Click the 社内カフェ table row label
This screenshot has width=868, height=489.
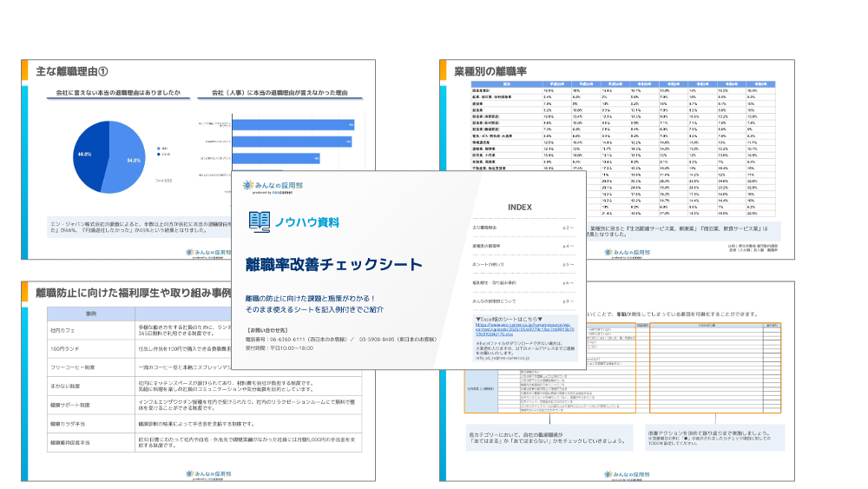[62, 330]
